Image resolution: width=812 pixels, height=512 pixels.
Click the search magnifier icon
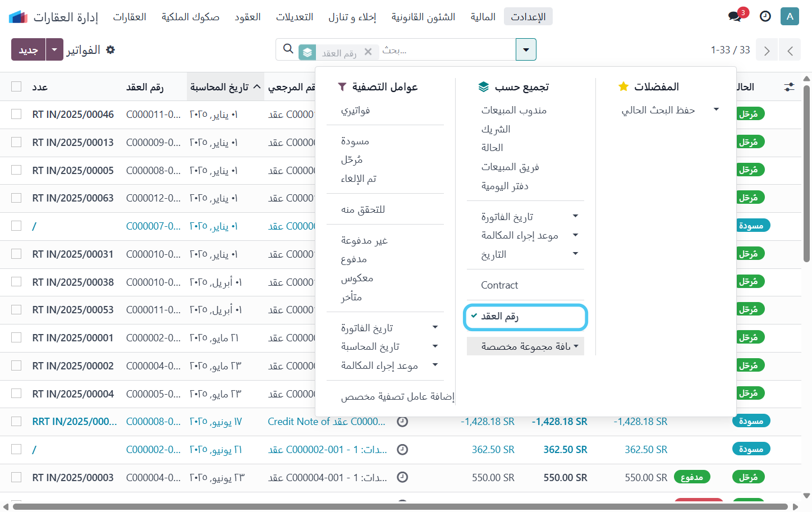click(x=288, y=49)
